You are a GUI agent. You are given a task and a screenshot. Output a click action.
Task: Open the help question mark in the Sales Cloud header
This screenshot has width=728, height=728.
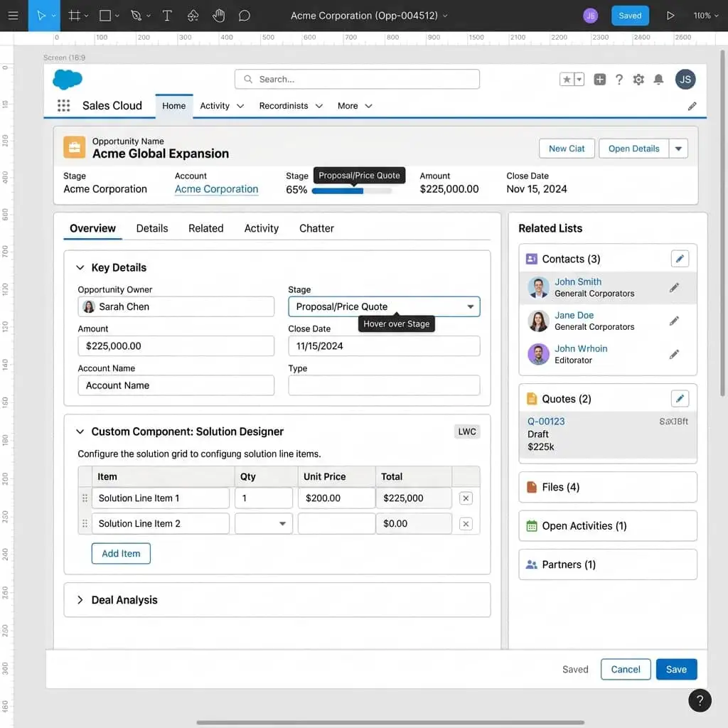click(619, 80)
